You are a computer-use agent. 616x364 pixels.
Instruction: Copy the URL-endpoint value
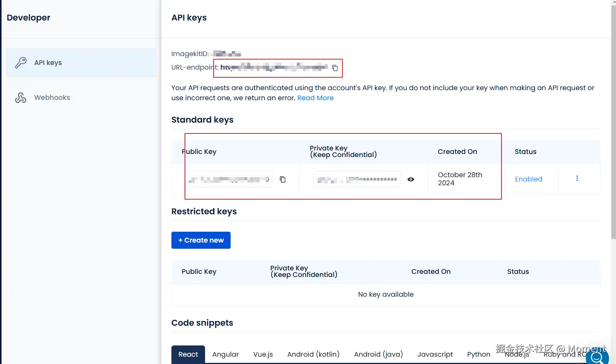(x=335, y=68)
